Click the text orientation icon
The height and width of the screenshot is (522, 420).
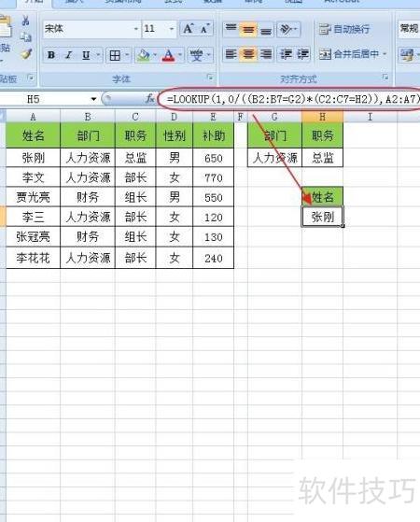coord(286,30)
